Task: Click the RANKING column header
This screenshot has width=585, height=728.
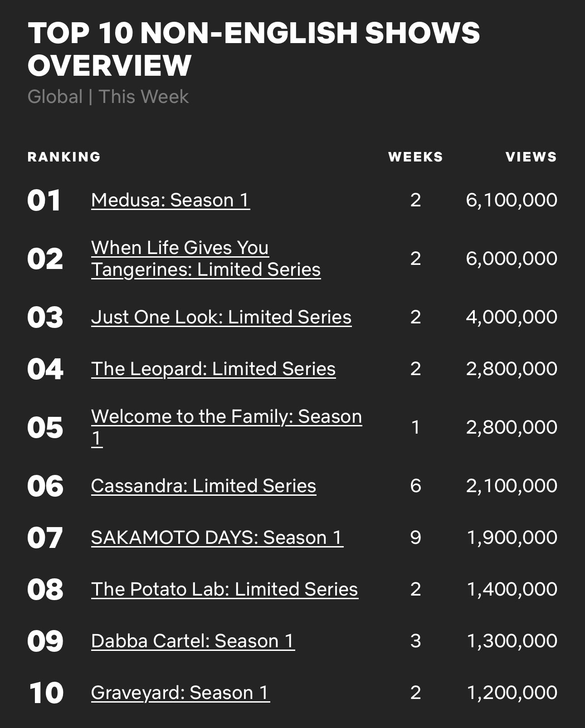Action: pos(64,157)
